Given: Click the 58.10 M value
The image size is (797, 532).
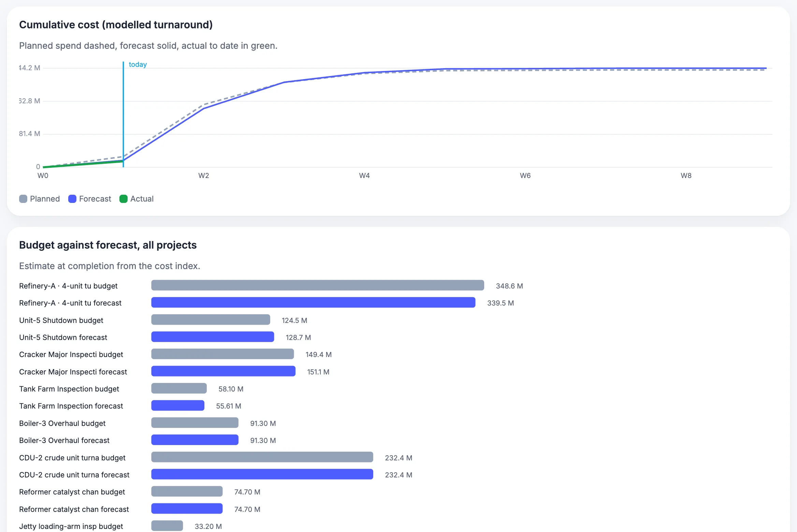Looking at the screenshot, I should click(x=231, y=389).
